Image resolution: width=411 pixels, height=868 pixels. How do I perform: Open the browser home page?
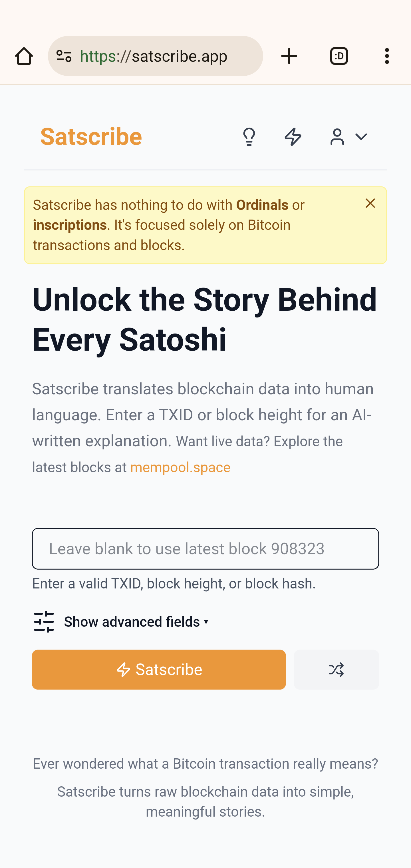pos(24,56)
